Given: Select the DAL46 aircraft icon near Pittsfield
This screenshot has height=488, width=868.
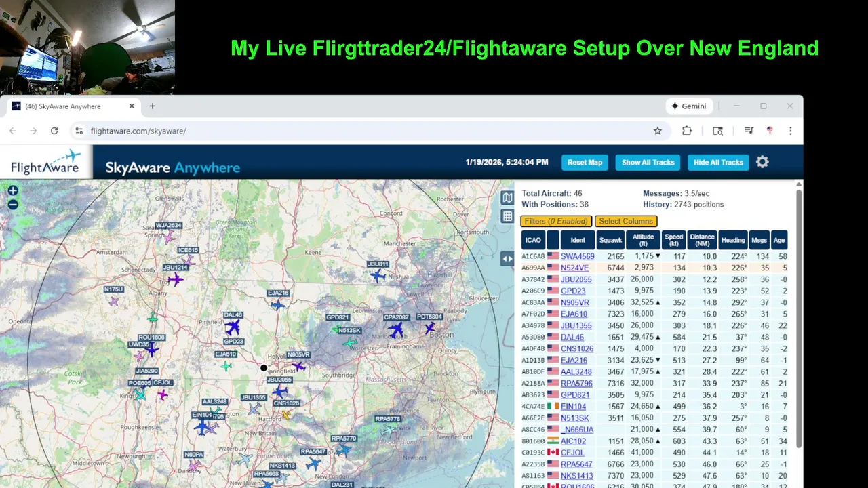Looking at the screenshot, I should pyautogui.click(x=233, y=327).
